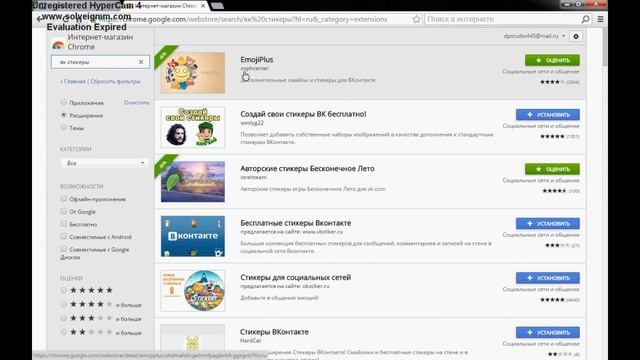This screenshot has height=360, width=640.
Task: Click the Chrome Web Store rainbow logo
Action: coord(58,44)
